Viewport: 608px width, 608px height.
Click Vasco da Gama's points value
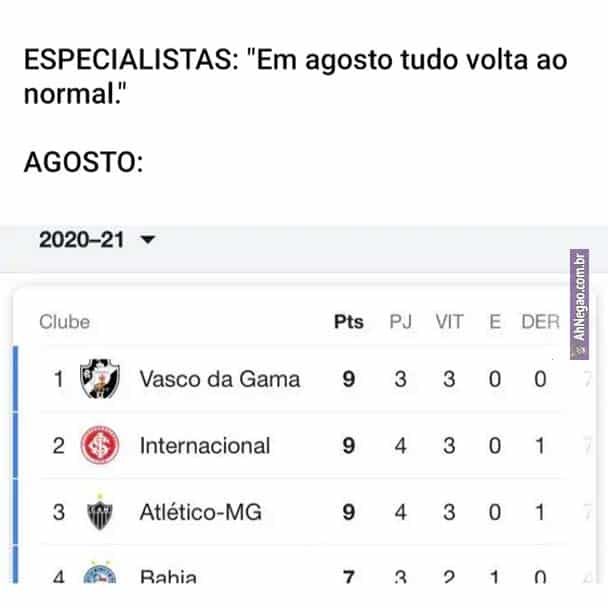348,379
